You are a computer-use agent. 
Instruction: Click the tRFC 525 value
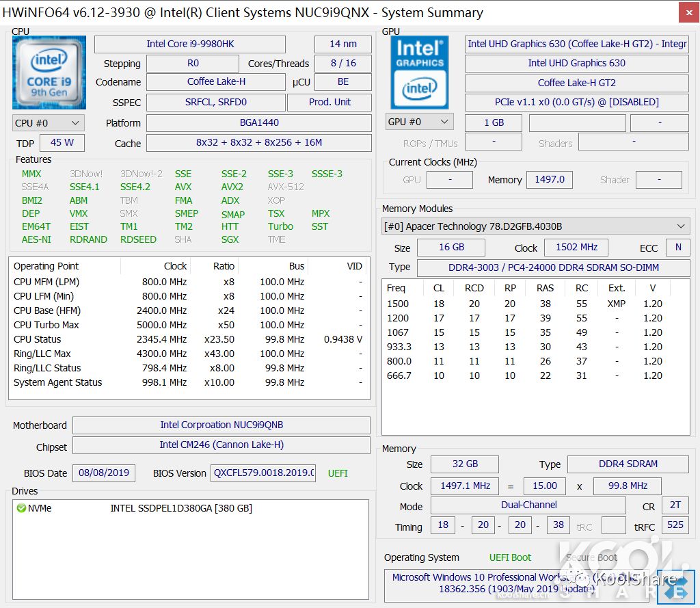coord(675,525)
